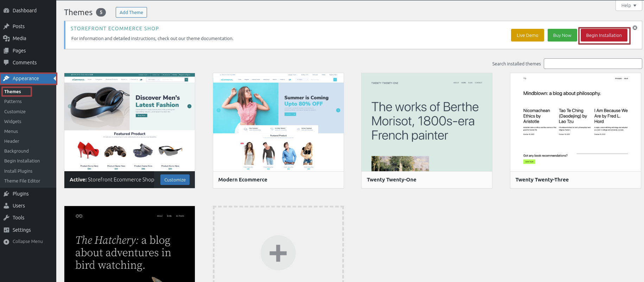Click the Settings sliders icon

(6, 230)
